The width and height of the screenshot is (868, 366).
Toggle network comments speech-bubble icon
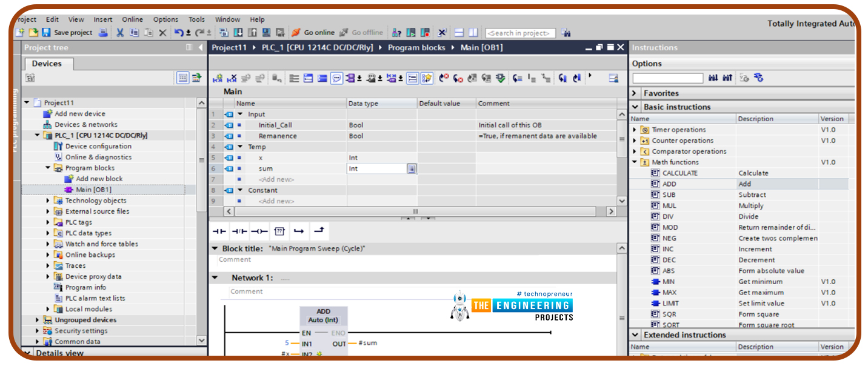337,78
